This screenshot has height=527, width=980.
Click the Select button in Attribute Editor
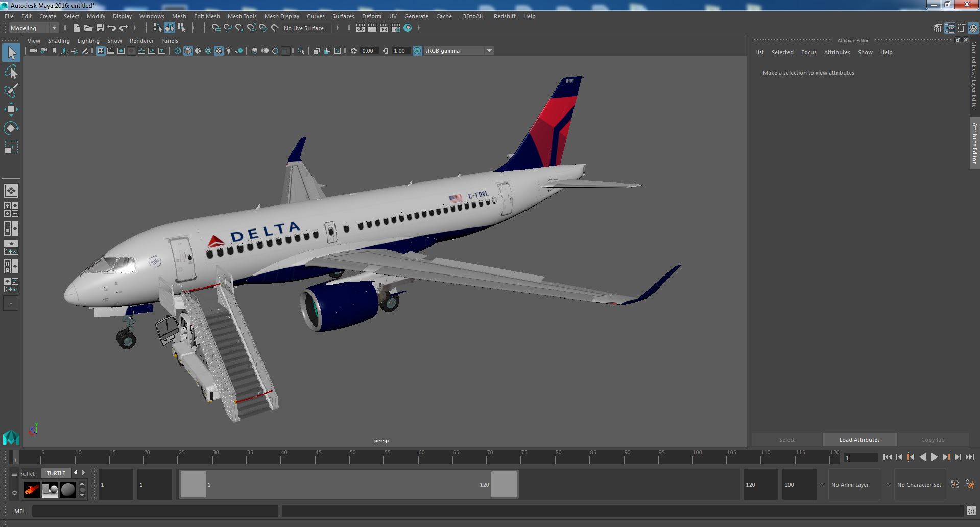click(x=787, y=440)
